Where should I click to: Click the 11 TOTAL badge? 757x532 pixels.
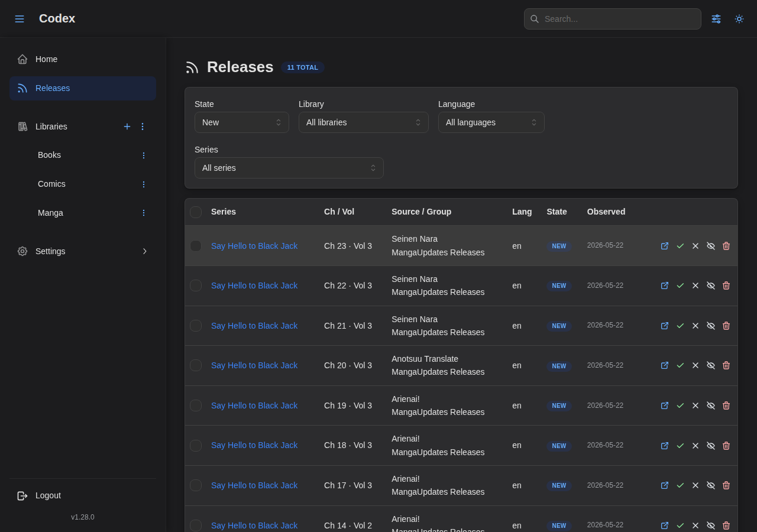click(x=303, y=67)
